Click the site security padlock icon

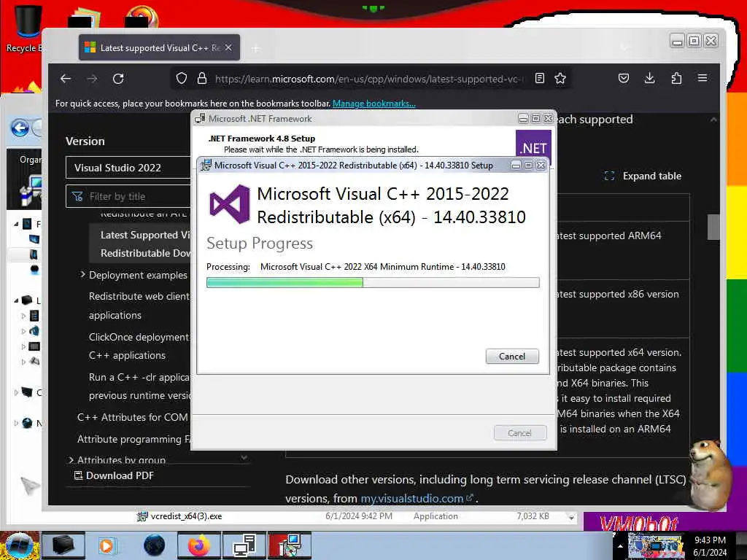tap(202, 79)
